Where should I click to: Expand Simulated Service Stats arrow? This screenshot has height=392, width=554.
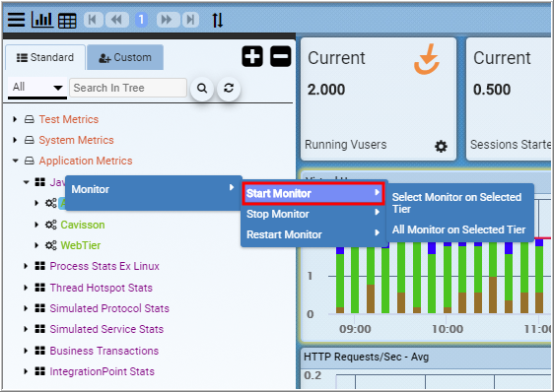26,329
